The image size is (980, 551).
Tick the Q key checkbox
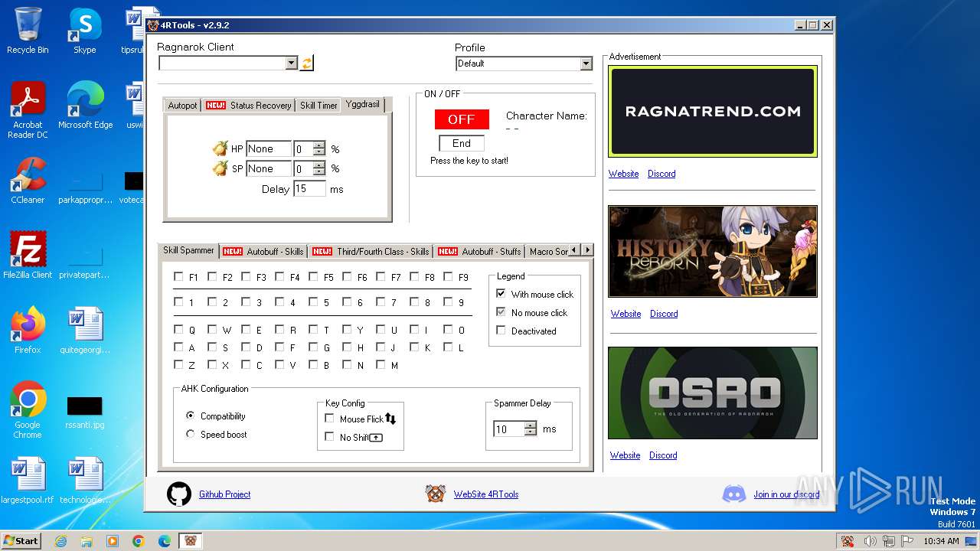[x=178, y=329]
